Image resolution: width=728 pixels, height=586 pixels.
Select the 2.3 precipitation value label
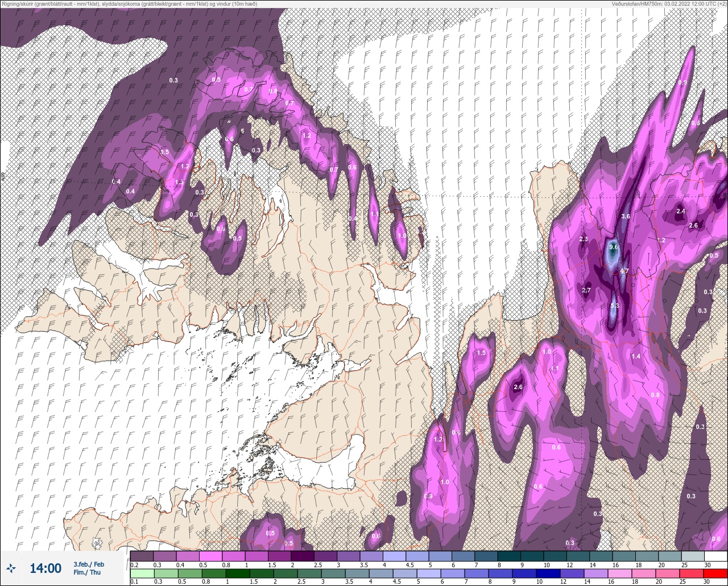pyautogui.click(x=583, y=239)
